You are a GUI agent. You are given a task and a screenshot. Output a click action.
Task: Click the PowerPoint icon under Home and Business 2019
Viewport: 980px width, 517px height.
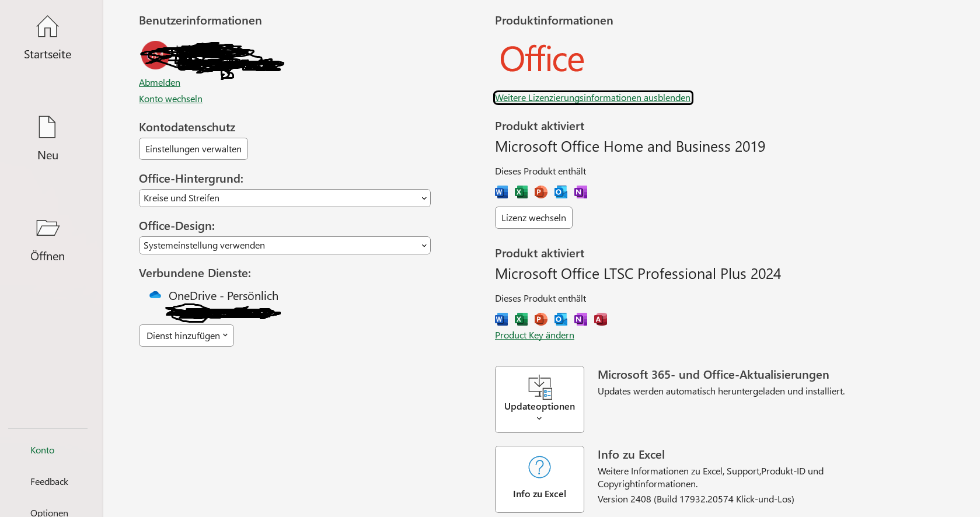click(x=541, y=192)
